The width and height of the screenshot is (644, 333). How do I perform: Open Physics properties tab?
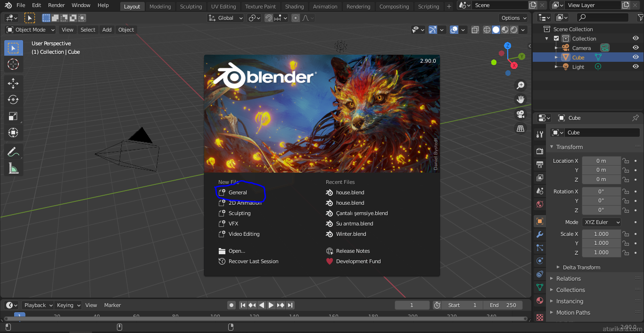[540, 261]
